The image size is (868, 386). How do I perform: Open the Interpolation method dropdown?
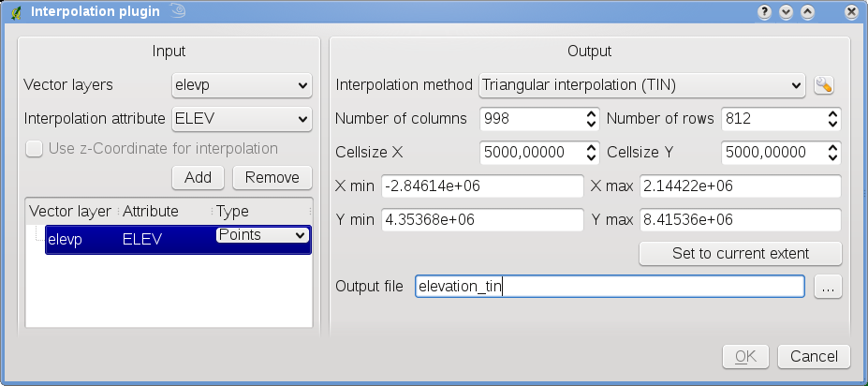[x=641, y=85]
